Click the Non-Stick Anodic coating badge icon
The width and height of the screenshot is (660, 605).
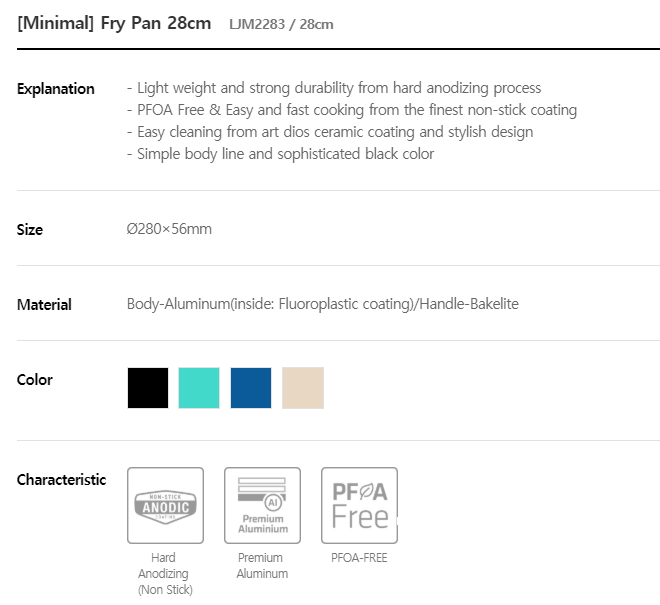point(165,505)
